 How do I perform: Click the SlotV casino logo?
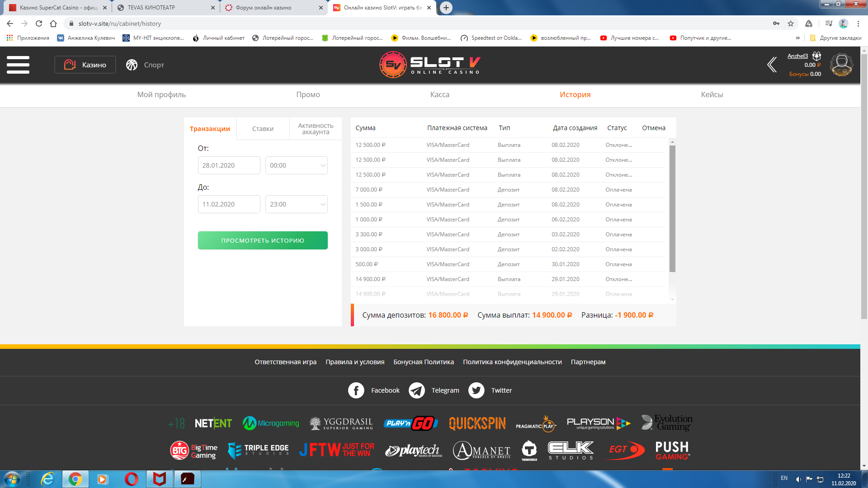pyautogui.click(x=429, y=65)
